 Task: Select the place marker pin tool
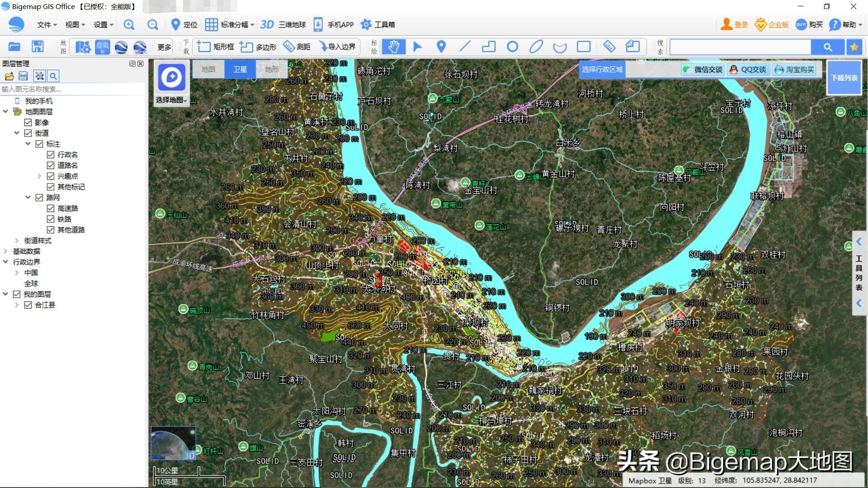point(441,47)
